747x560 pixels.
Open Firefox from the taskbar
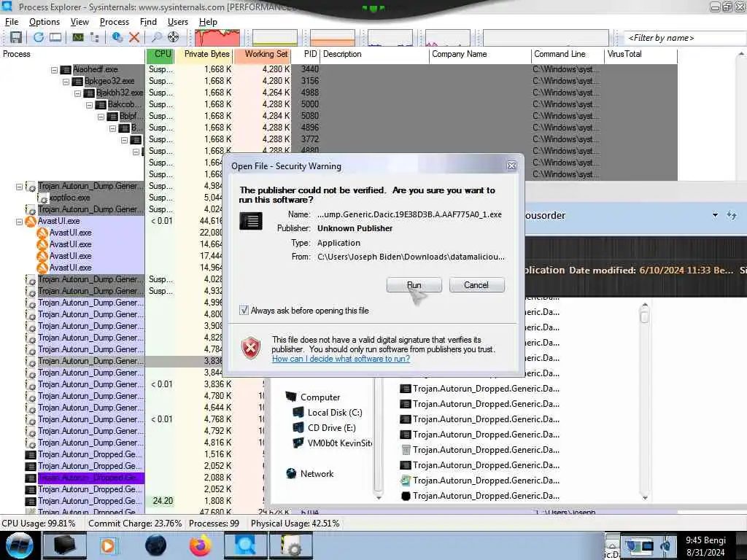201,545
